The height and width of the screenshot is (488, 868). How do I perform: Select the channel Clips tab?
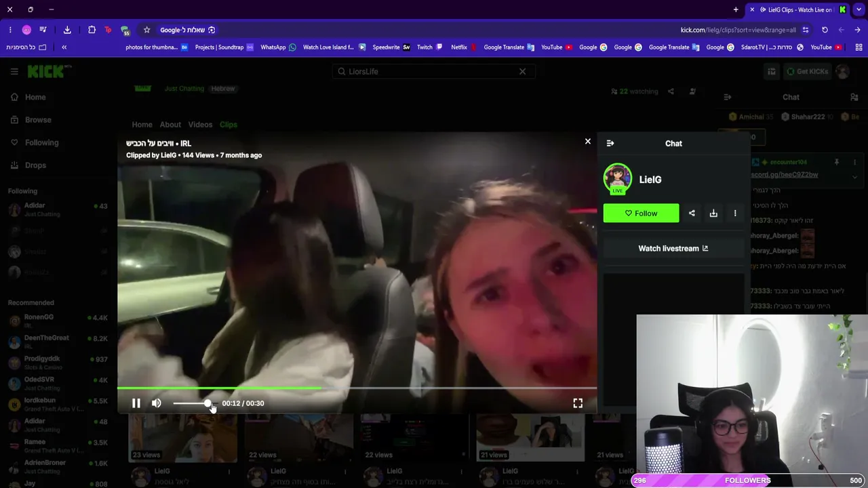(x=229, y=125)
